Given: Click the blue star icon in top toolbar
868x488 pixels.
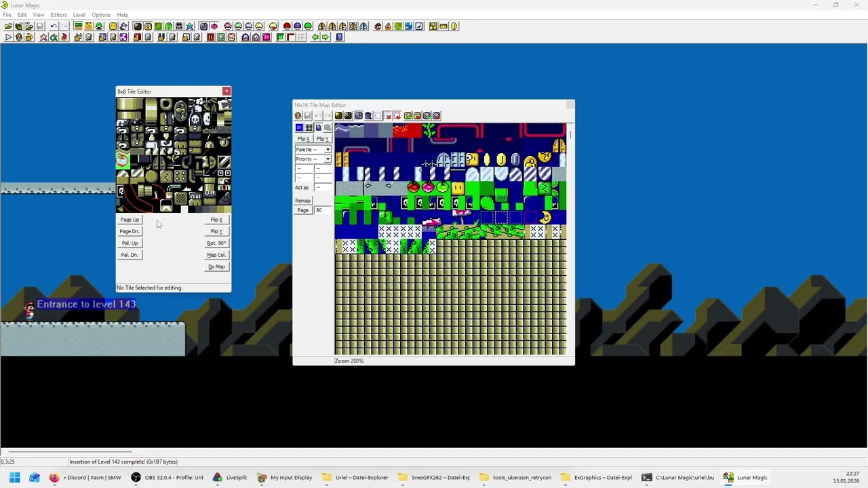Looking at the screenshot, I should (189, 26).
